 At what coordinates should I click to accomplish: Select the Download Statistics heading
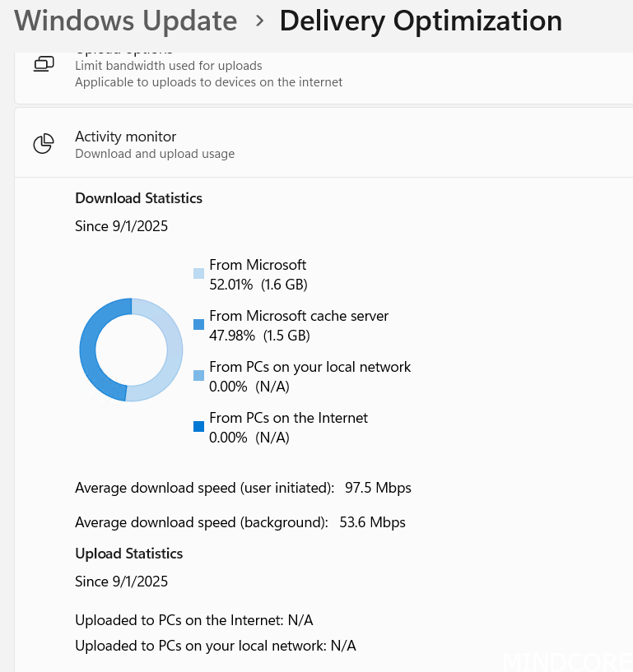(x=138, y=198)
